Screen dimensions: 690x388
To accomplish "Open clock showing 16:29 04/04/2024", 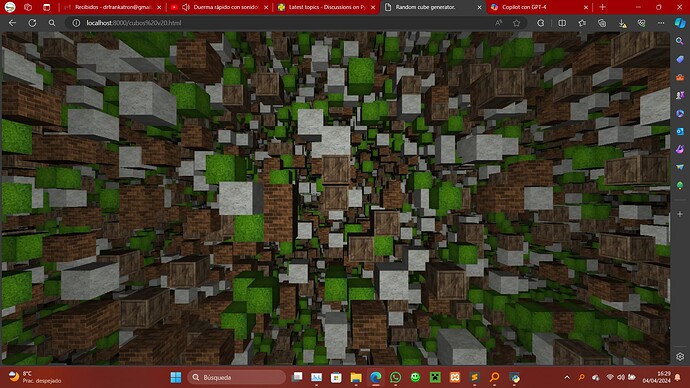I will 656,377.
